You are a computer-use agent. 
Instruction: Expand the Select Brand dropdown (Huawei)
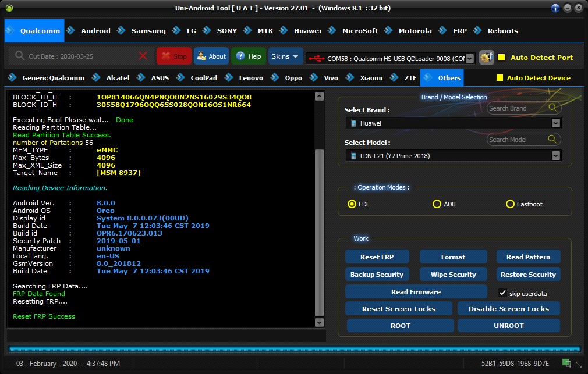556,123
